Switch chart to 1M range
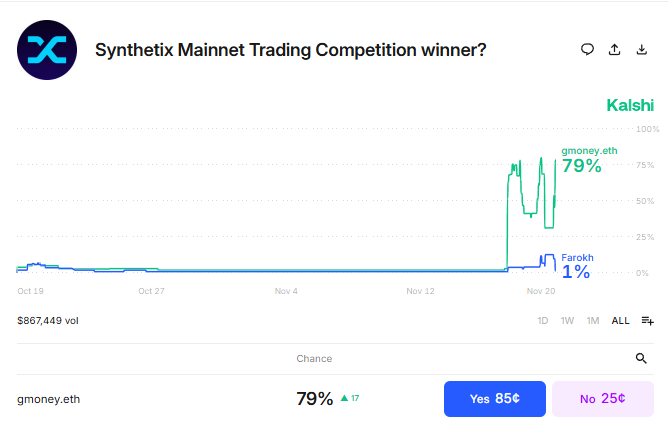The image size is (668, 422). [593, 321]
